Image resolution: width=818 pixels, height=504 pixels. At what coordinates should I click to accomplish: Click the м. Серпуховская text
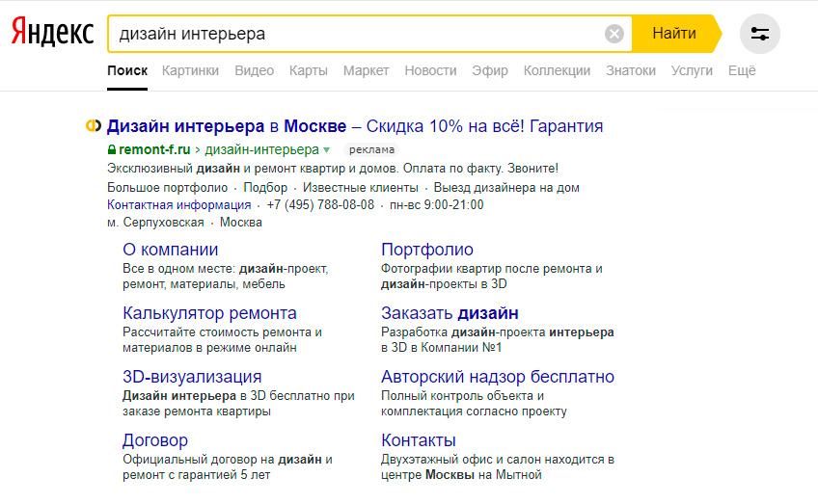155,223
